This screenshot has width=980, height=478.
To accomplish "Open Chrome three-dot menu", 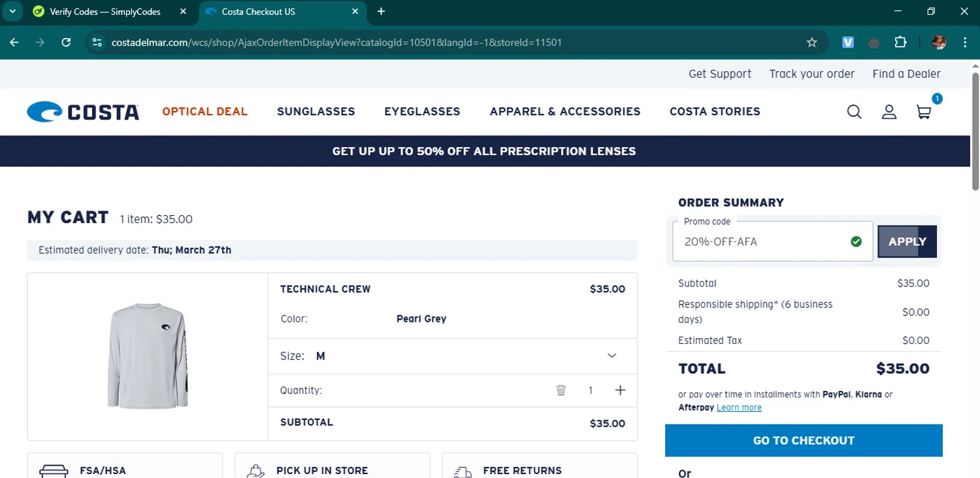I will (965, 43).
